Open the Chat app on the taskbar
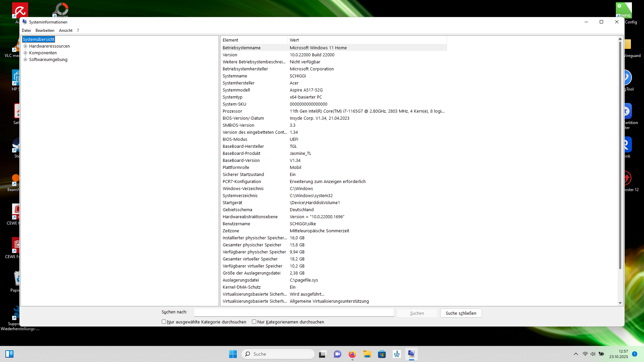 pyautogui.click(x=337, y=354)
